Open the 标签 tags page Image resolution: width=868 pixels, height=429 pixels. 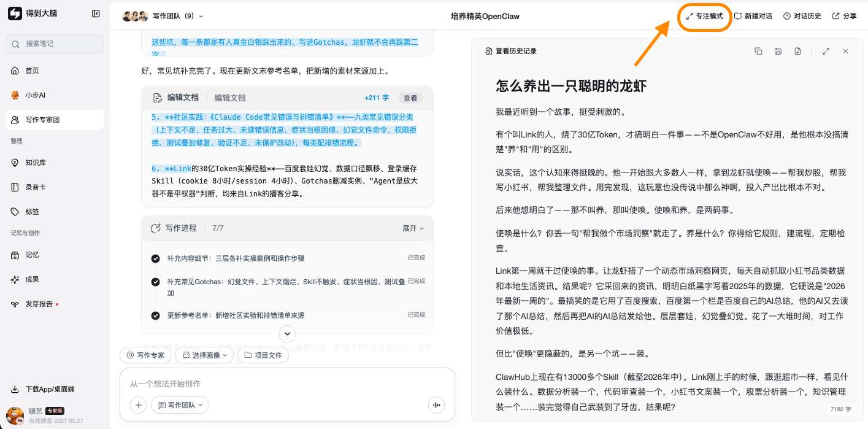pos(55,212)
